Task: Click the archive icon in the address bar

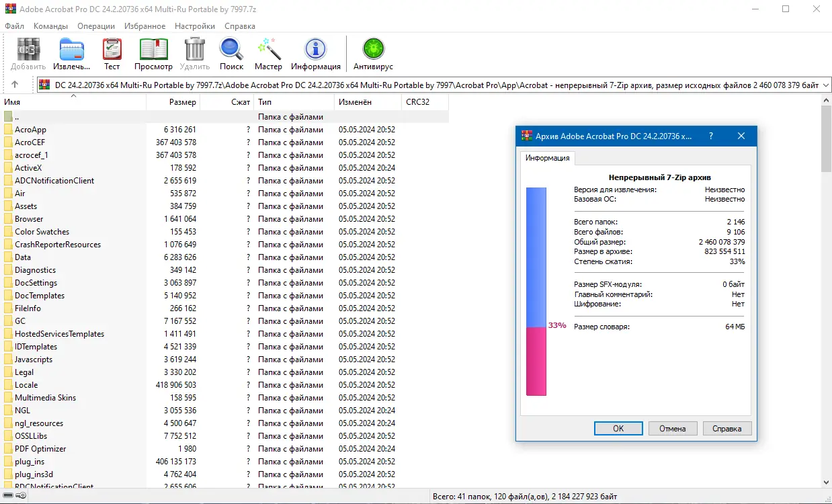Action: [44, 85]
